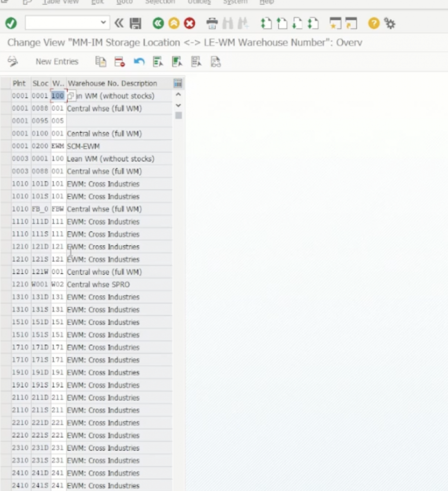Open the yellow Help question mark icon
The width and height of the screenshot is (448, 491).
point(374,23)
